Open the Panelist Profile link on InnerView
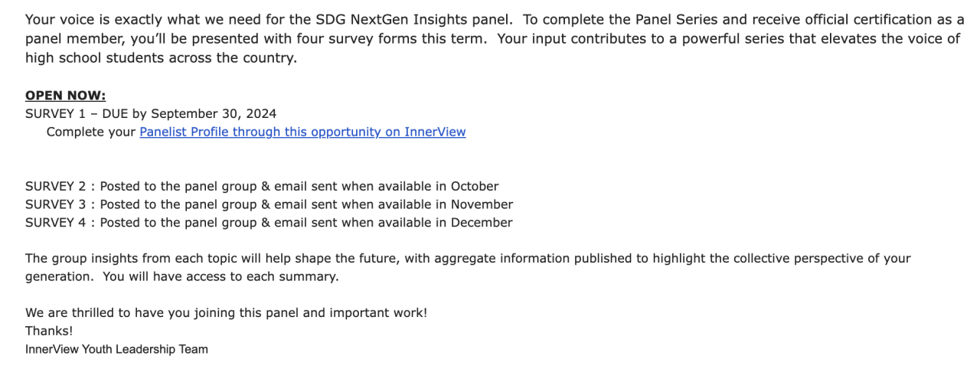 pos(302,132)
